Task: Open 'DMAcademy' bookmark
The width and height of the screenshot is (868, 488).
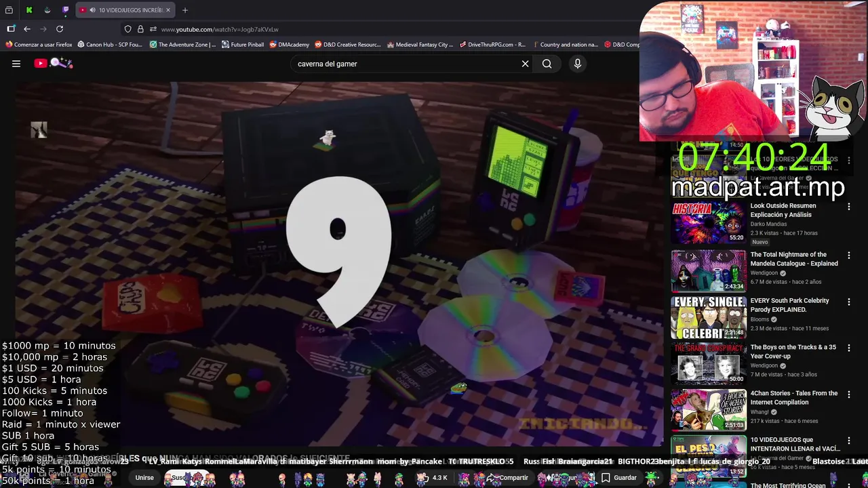Action: pos(290,45)
